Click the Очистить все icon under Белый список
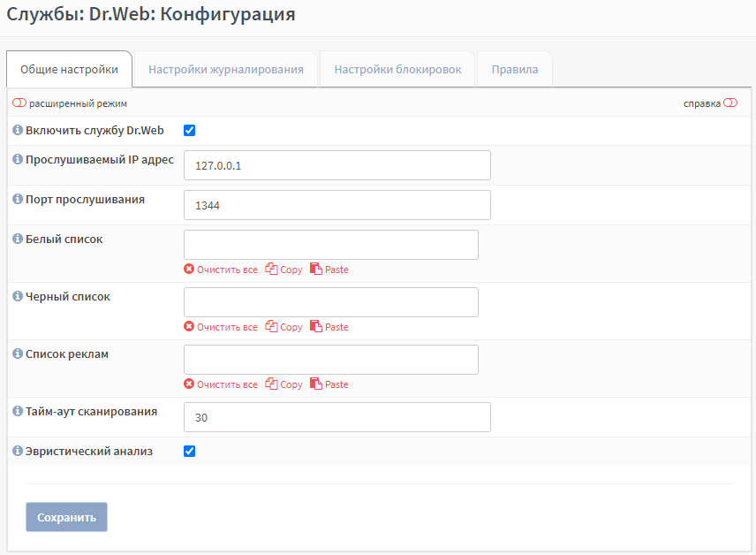The width and height of the screenshot is (756, 555). coord(189,269)
